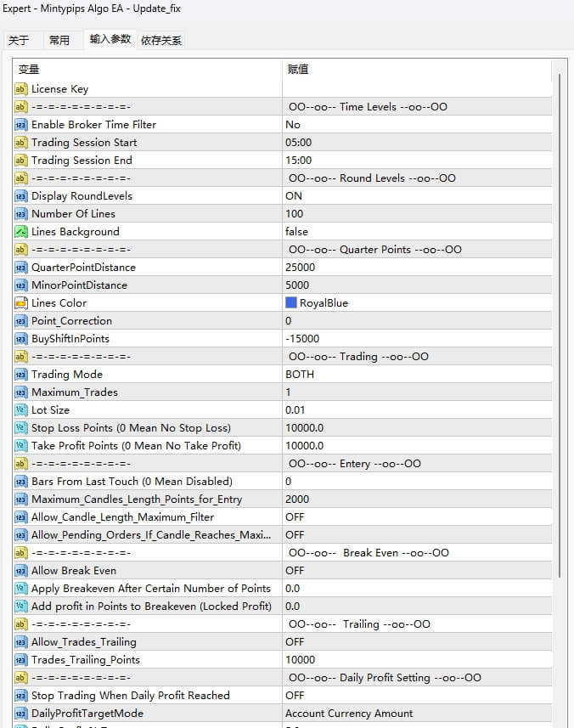
Task: Edit the BuyShiftInPoints value -15000
Action: pyautogui.click(x=417, y=339)
